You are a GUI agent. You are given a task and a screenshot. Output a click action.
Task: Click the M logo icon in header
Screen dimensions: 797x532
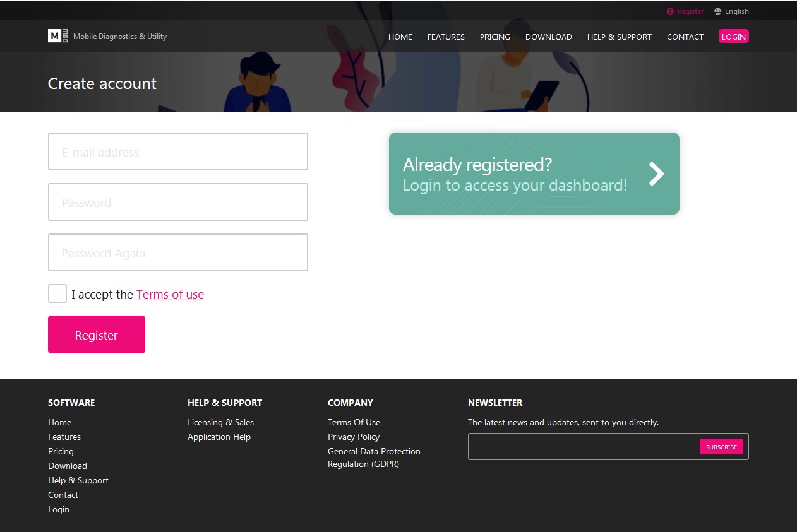click(x=57, y=36)
